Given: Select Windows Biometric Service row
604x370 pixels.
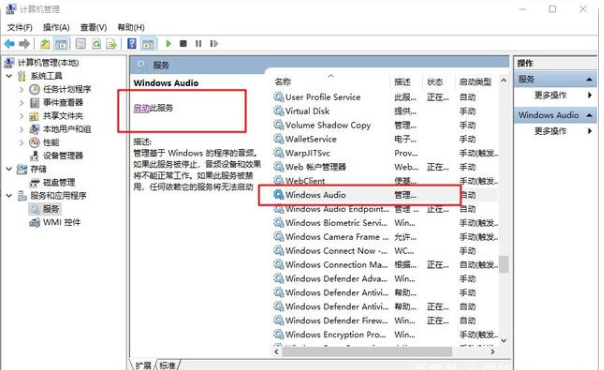Looking at the screenshot, I should click(x=385, y=223).
